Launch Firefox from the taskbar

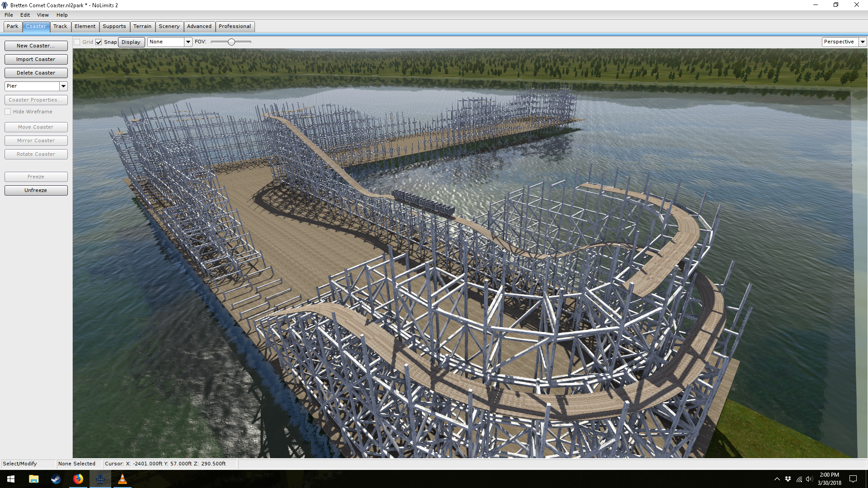[x=78, y=479]
